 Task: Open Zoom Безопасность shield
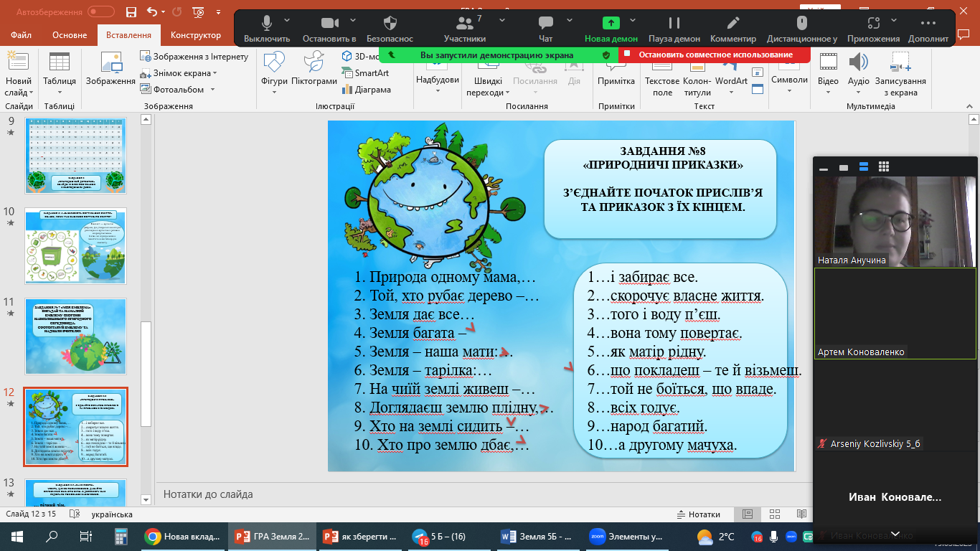point(390,28)
